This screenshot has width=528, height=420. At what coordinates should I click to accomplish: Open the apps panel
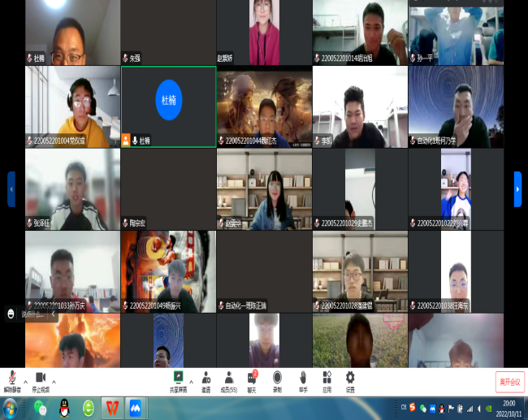tap(327, 379)
